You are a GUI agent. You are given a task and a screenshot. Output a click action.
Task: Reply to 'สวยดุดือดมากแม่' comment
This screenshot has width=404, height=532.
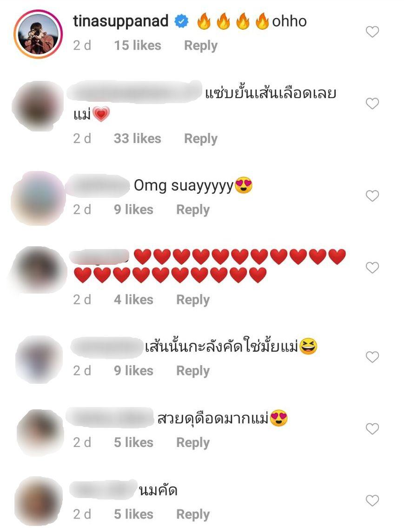pos(193,442)
